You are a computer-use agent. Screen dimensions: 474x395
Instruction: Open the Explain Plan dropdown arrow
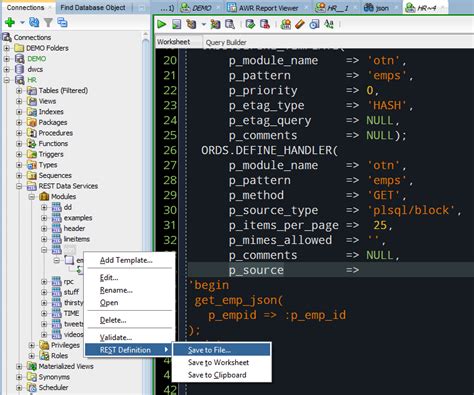tap(203, 24)
